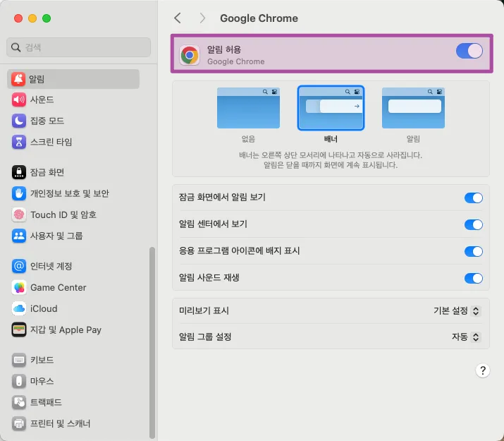Select 집중 모드 moon icon
Screen dimensions: 504x441
pos(18,121)
